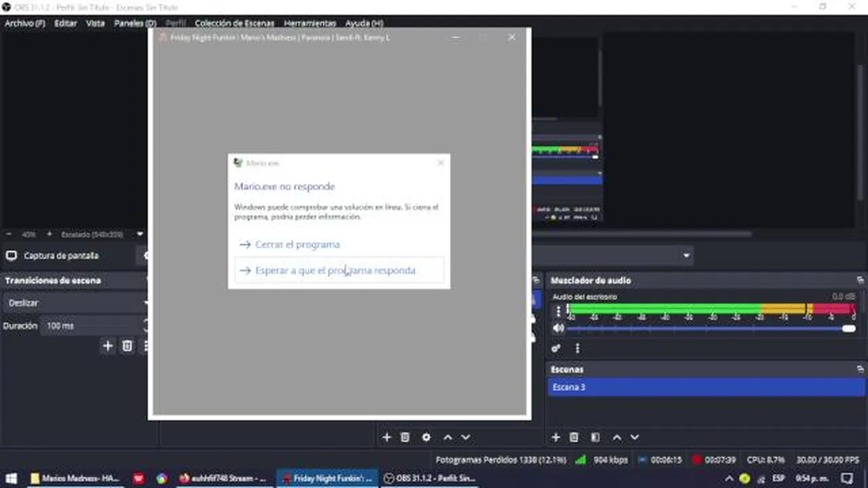Move selected source up
The height and width of the screenshot is (488, 868).
pos(448,437)
